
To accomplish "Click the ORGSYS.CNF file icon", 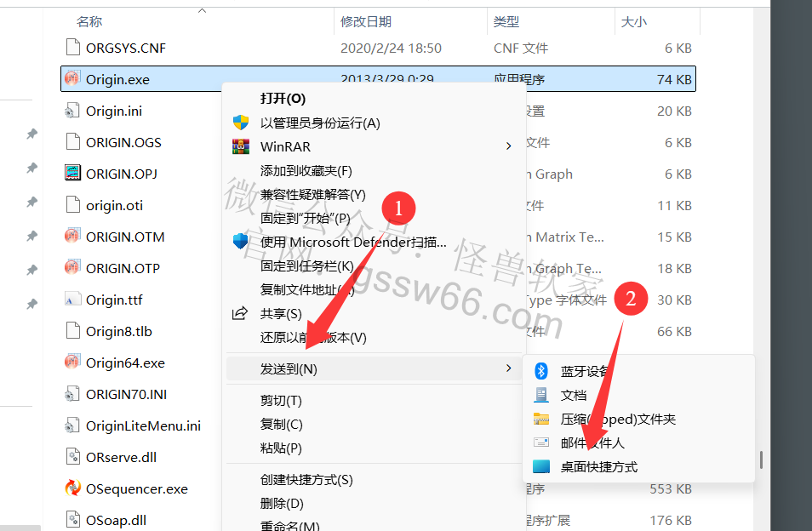I will [x=73, y=48].
